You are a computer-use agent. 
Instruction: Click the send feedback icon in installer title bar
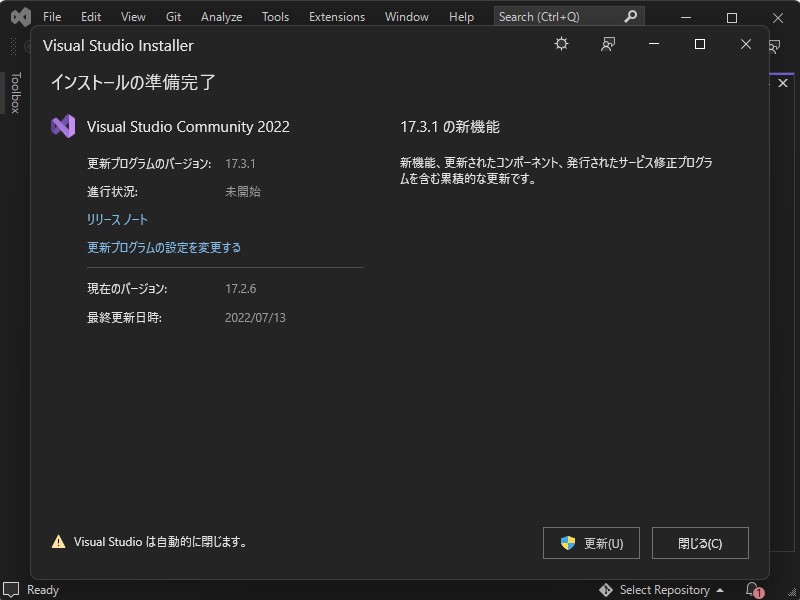point(607,44)
